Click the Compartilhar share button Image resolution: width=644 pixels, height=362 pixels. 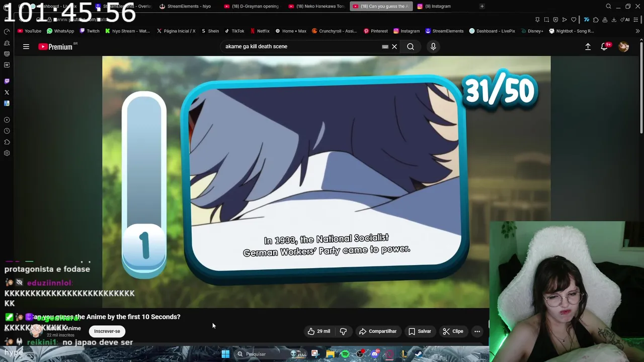coord(377,331)
